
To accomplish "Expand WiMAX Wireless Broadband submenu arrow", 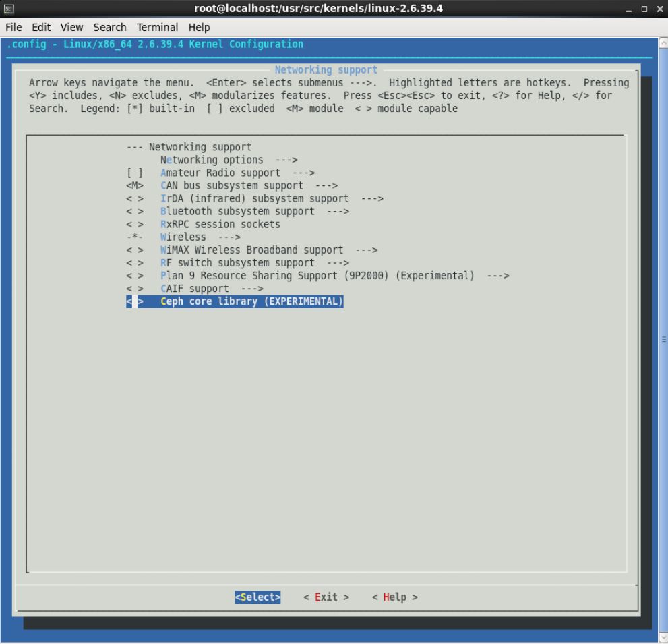I will pos(367,250).
